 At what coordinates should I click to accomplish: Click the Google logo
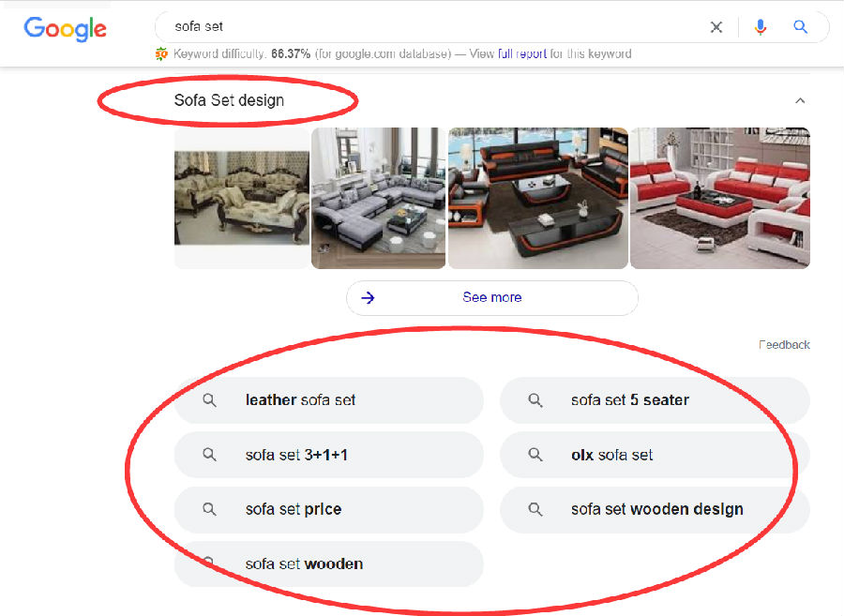(65, 28)
